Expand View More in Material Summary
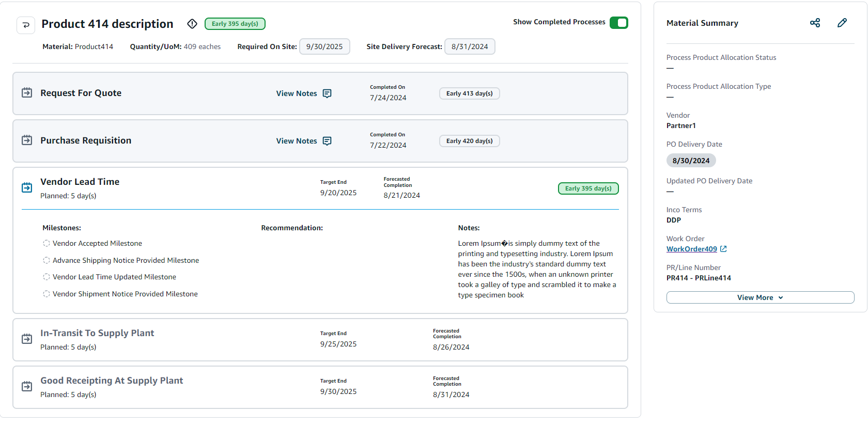Viewport: 868px width, 427px height. pyautogui.click(x=760, y=297)
